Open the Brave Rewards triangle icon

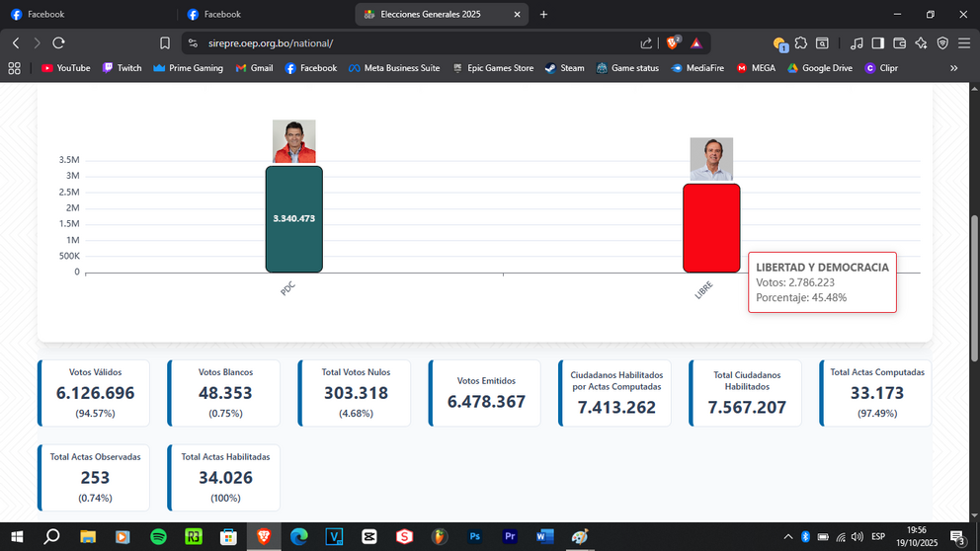coord(696,43)
